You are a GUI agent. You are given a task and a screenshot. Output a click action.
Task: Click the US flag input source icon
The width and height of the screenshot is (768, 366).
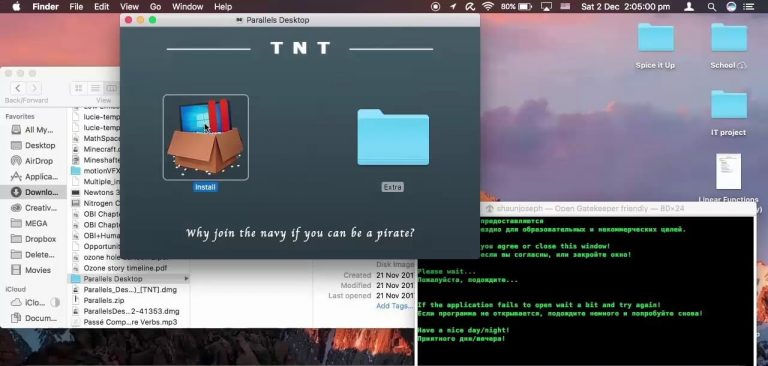tap(565, 7)
